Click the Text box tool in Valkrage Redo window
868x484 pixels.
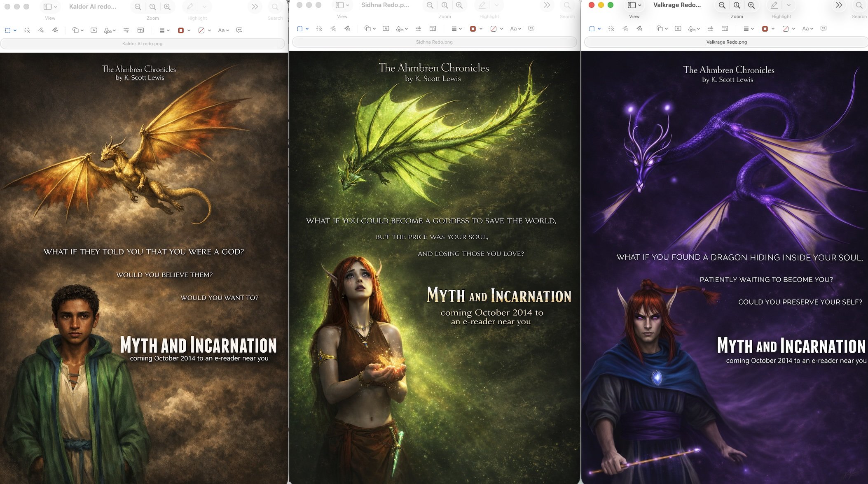pos(678,29)
